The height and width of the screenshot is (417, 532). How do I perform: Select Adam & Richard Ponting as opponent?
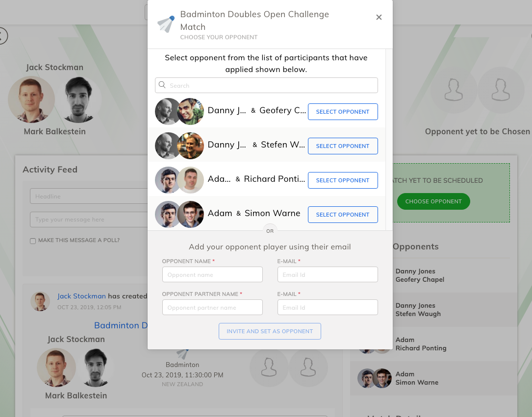(343, 180)
